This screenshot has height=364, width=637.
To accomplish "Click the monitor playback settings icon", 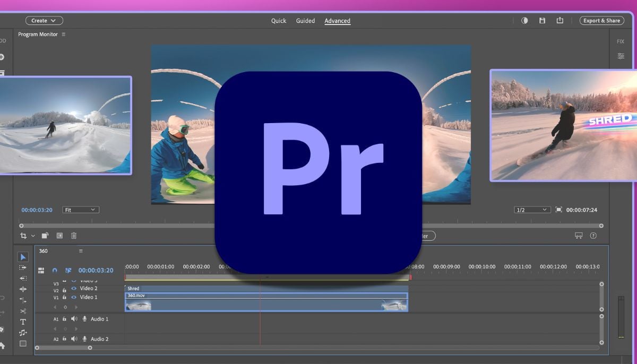I will pos(579,236).
